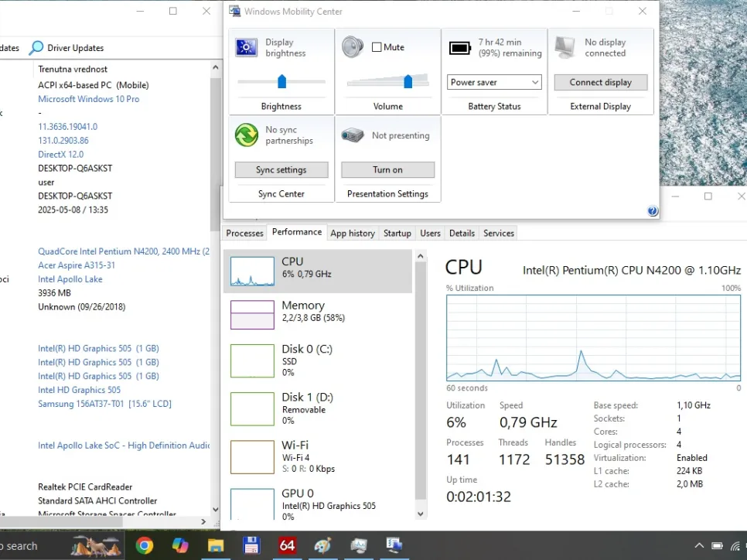Switch to the Users tab
The height and width of the screenshot is (560, 747).
(430, 233)
